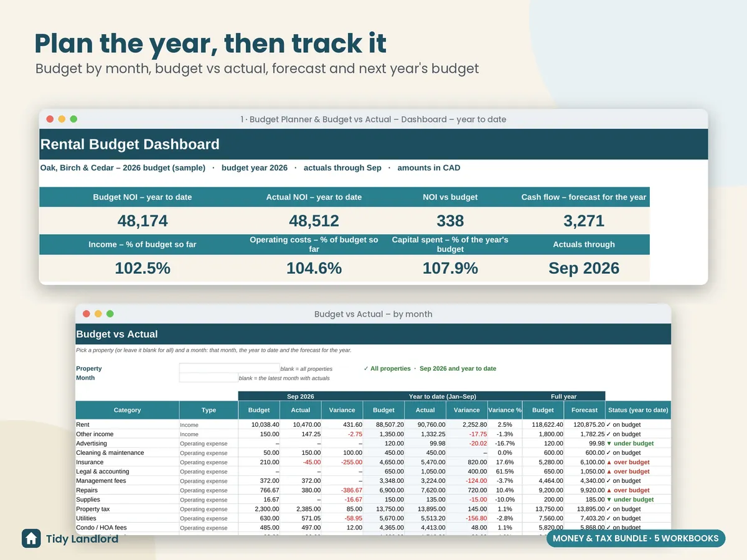Select the Supplies category cell
Screen dimensions: 747x560
[127, 500]
